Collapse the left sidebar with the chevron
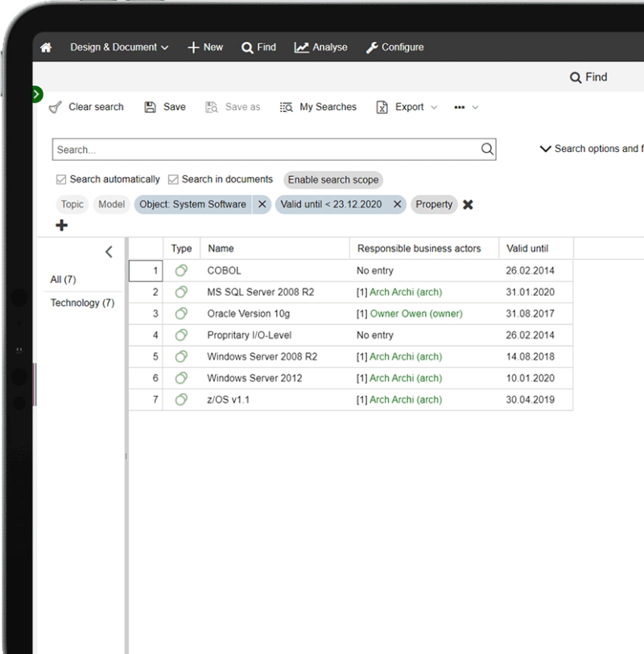 (109, 252)
